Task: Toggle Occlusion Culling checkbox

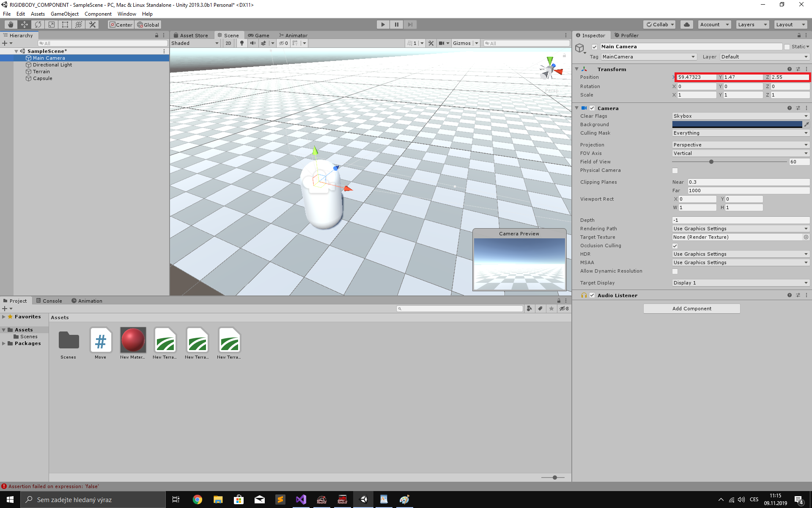Action: (675, 245)
